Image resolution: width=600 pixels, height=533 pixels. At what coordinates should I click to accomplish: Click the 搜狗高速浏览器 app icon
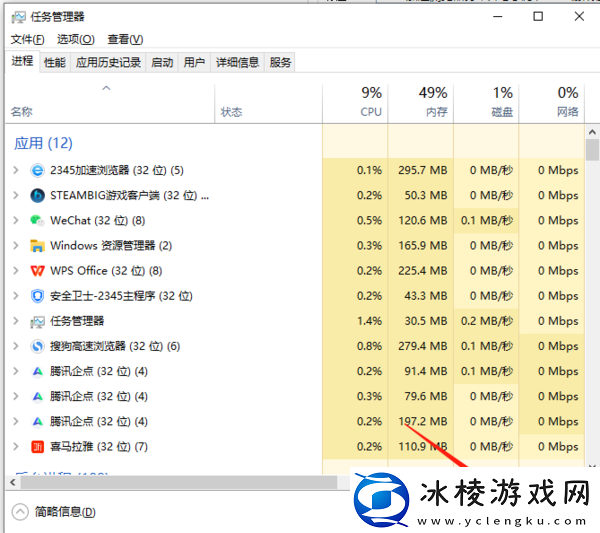tap(38, 346)
